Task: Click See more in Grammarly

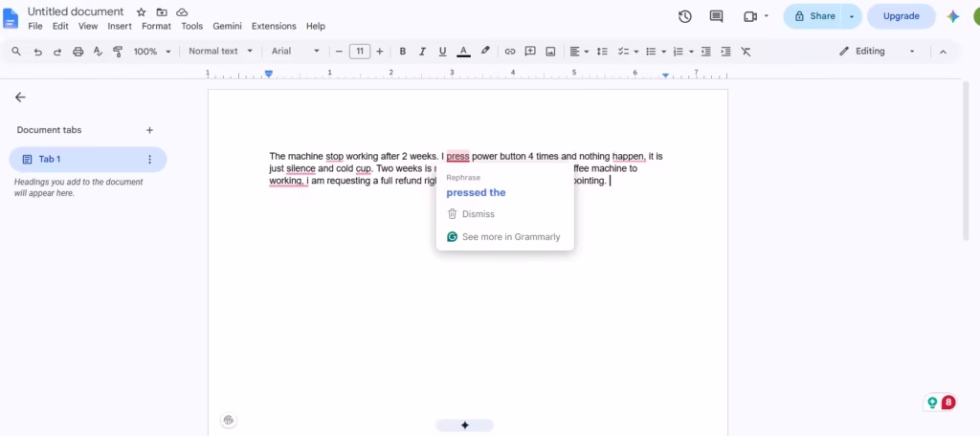Action: (503, 237)
